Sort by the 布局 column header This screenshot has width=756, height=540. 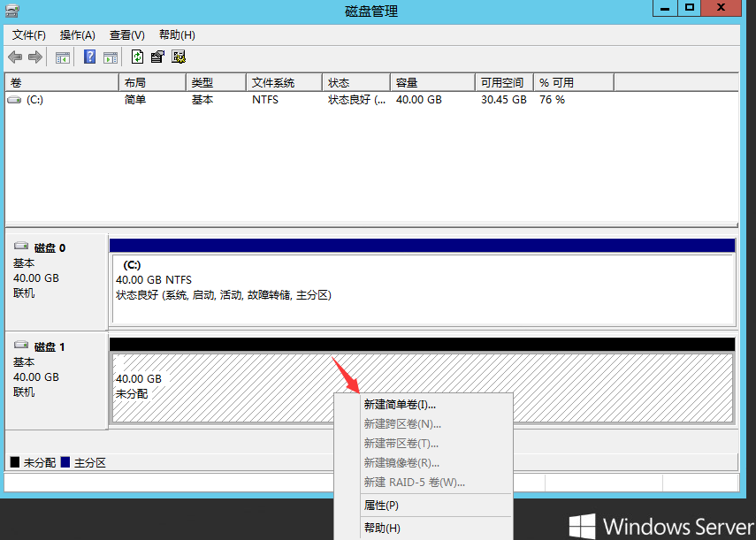[152, 83]
